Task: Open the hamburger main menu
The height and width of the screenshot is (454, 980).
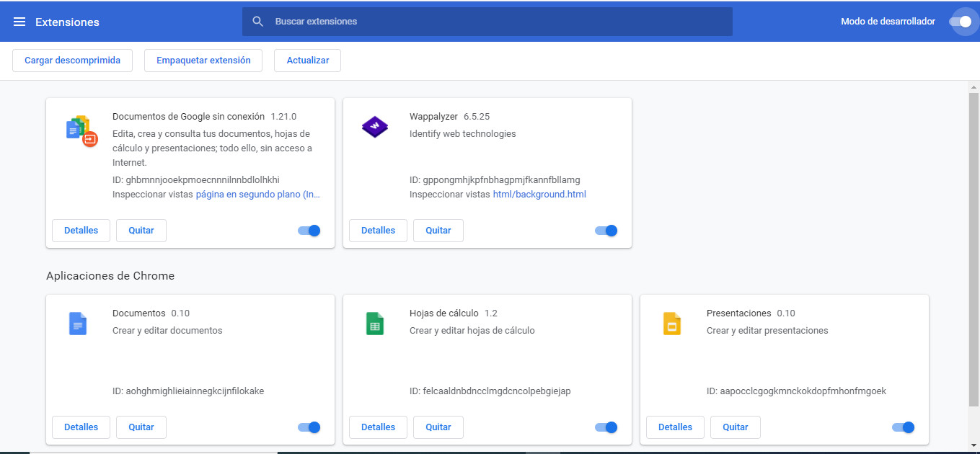Action: [19, 22]
